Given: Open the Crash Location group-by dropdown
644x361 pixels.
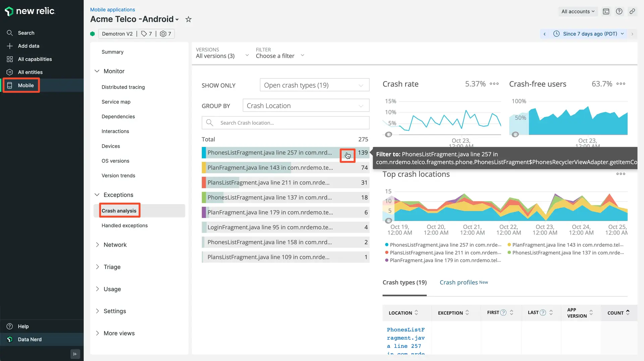Looking at the screenshot, I should 305,105.
